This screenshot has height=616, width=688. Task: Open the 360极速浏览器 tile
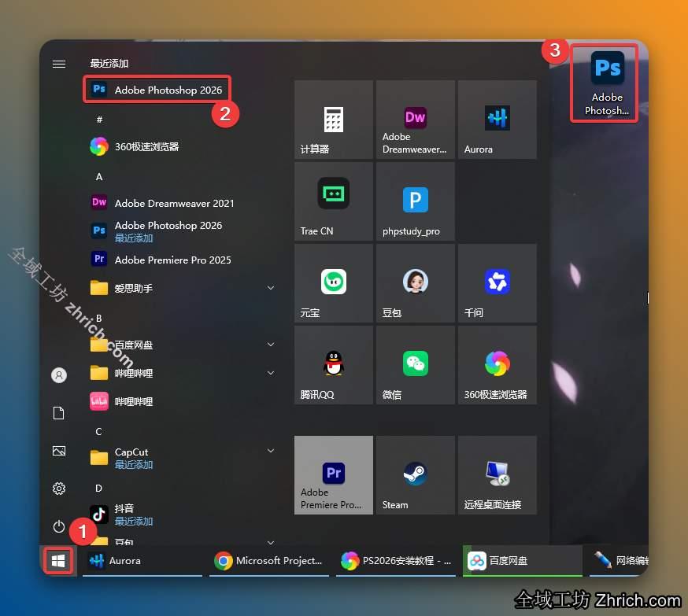[498, 365]
